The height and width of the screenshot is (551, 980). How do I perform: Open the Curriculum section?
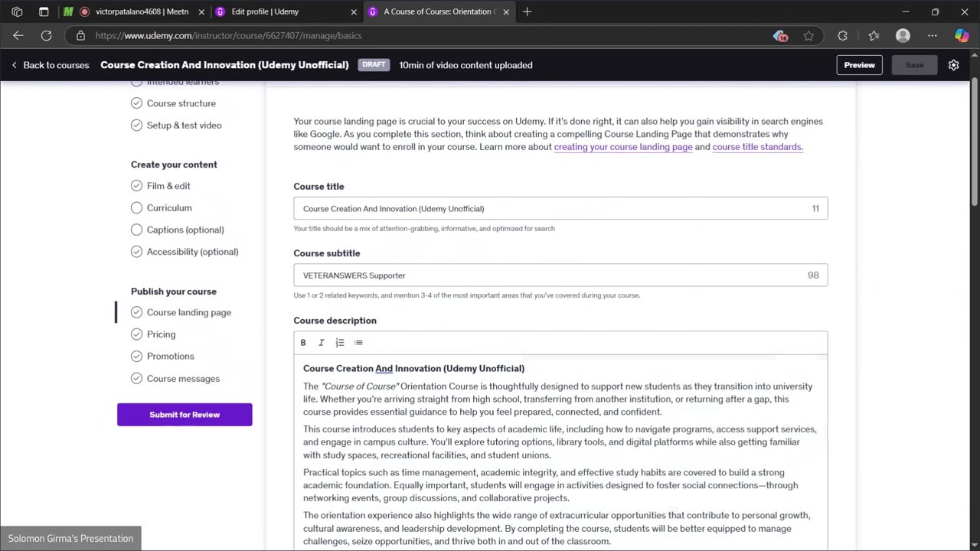[x=169, y=208]
